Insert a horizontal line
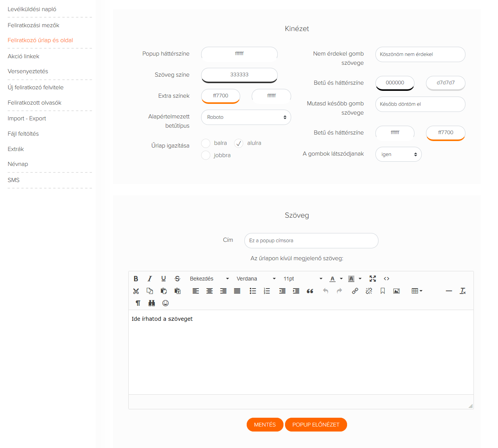Screen dimensions: 498x448 coord(449,291)
